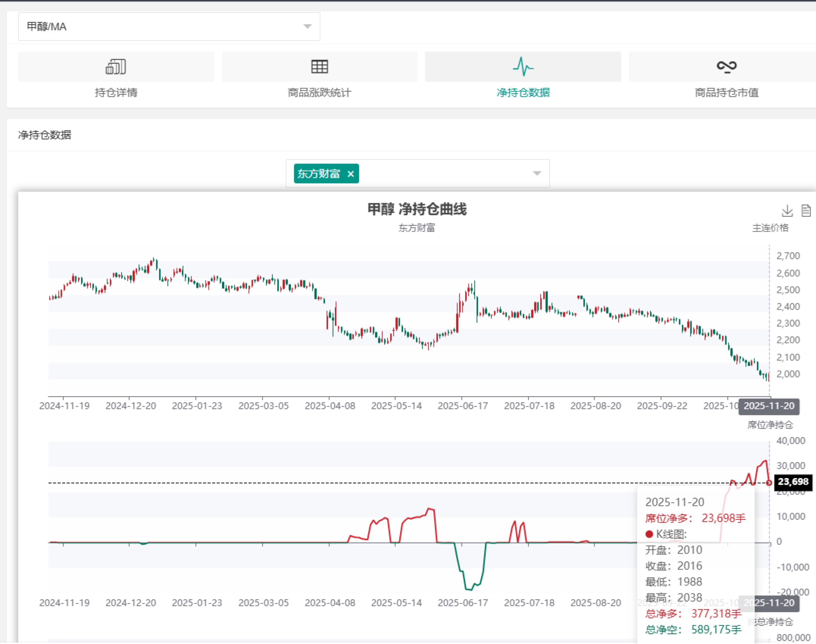Switch to 持仓详情 tab label

pos(116,92)
